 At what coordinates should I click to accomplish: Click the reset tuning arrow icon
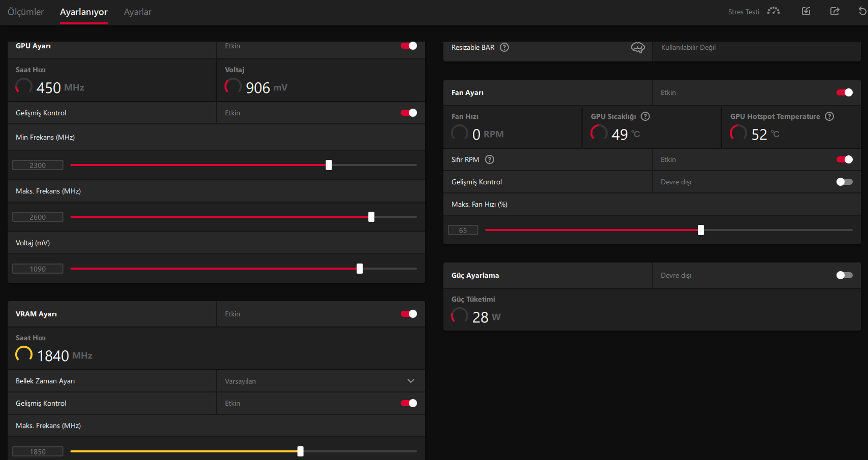click(862, 11)
